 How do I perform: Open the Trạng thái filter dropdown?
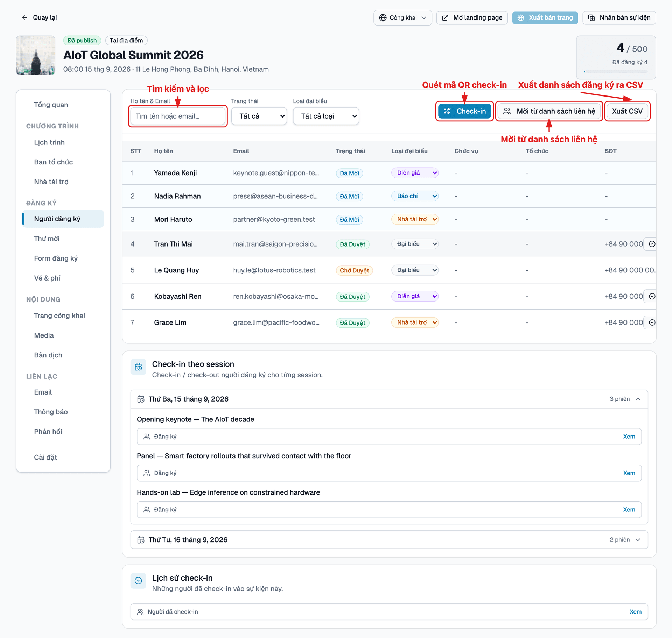259,116
